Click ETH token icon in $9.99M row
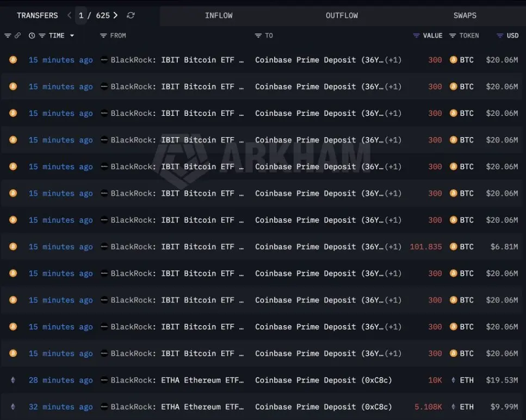Screen dimensions: 526x420 click(x=453, y=406)
